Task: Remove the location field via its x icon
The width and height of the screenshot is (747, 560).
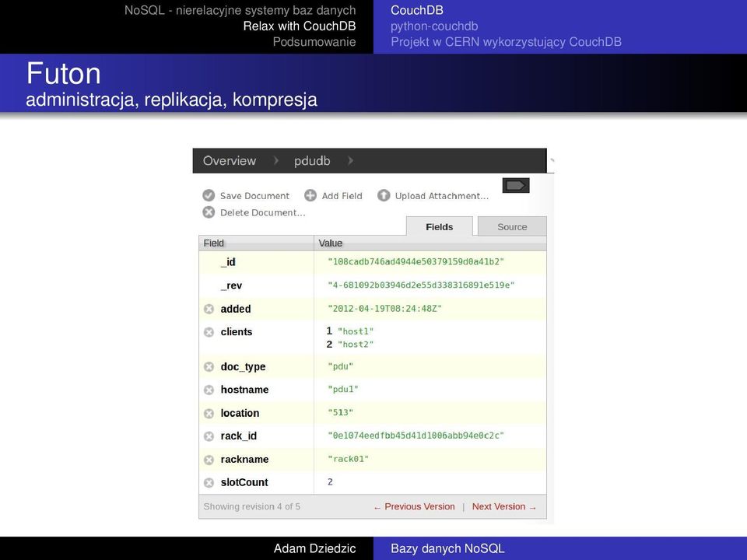Action: tap(209, 413)
